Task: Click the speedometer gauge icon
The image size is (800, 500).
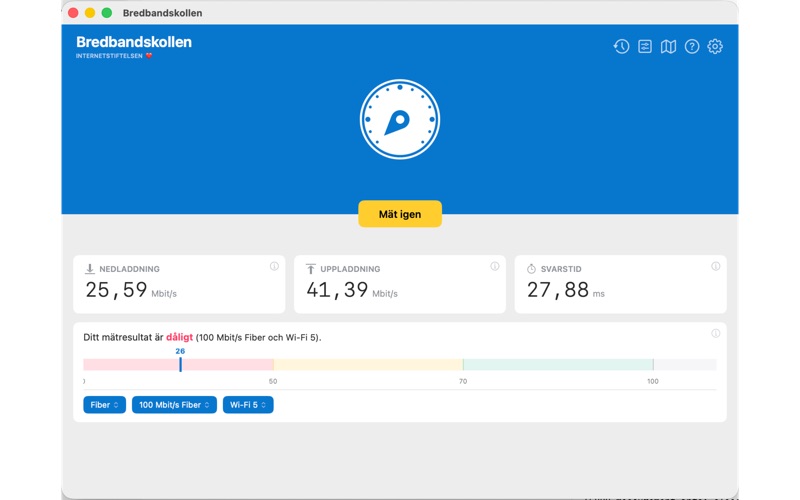Action: click(400, 119)
